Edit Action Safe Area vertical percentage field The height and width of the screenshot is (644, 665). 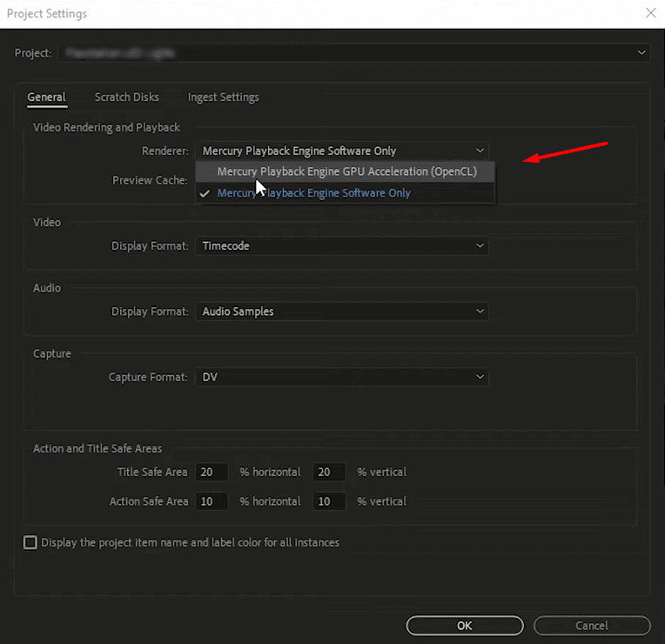[329, 501]
